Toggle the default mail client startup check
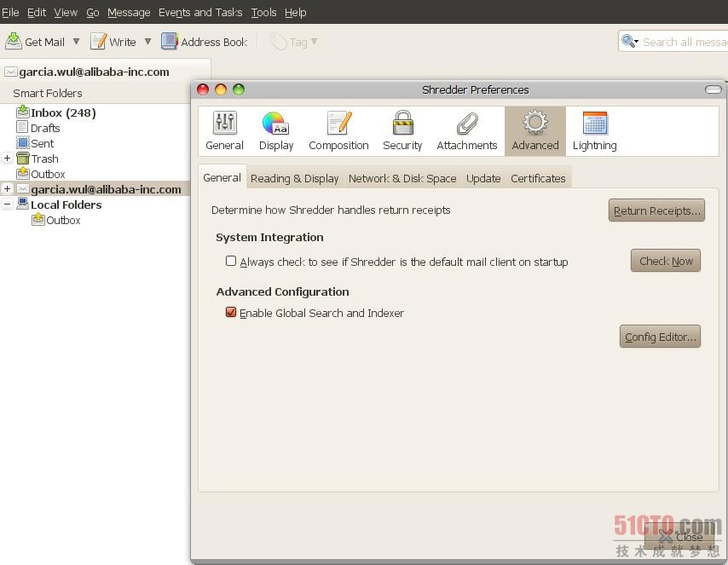The height and width of the screenshot is (565, 728). tap(231, 261)
